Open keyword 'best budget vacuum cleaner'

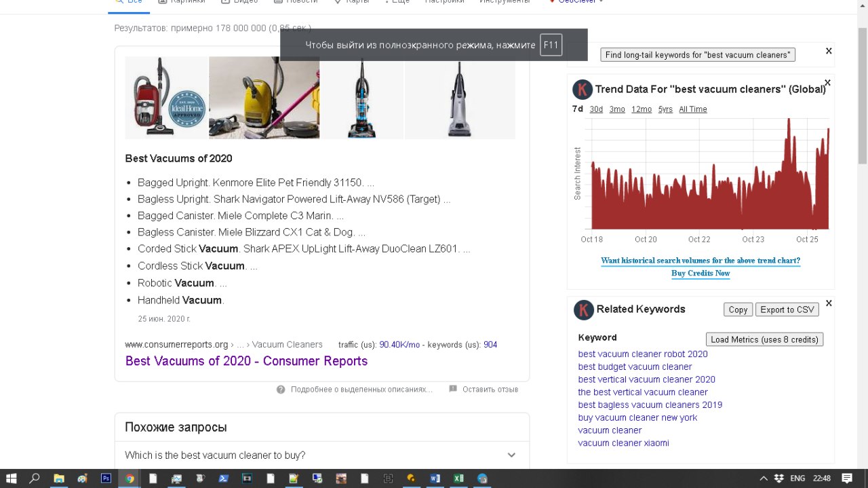click(x=635, y=367)
